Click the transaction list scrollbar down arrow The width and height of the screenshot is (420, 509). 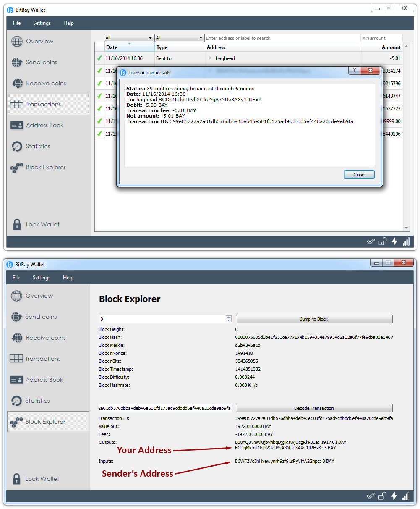pos(406,228)
